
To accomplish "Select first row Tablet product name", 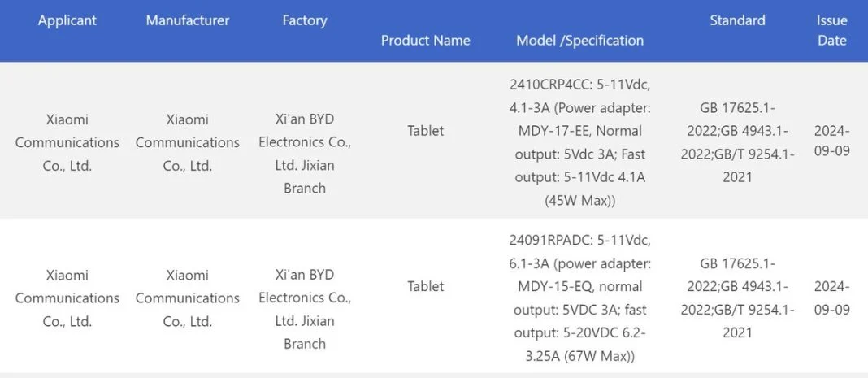I will click(x=426, y=131).
